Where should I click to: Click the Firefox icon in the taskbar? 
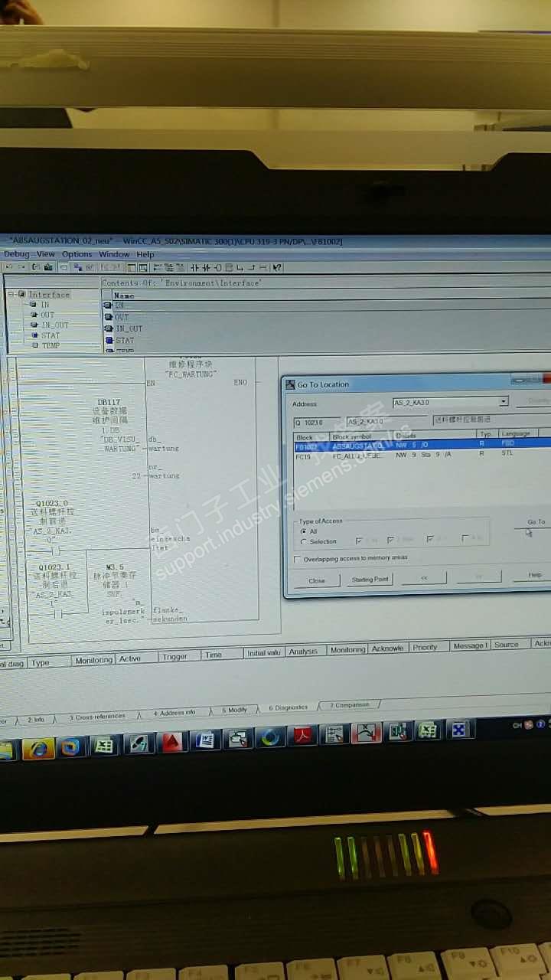click(x=70, y=746)
